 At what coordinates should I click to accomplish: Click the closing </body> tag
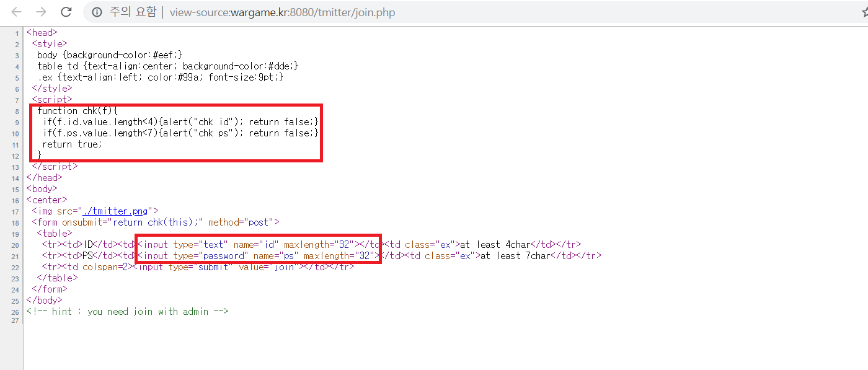click(45, 300)
